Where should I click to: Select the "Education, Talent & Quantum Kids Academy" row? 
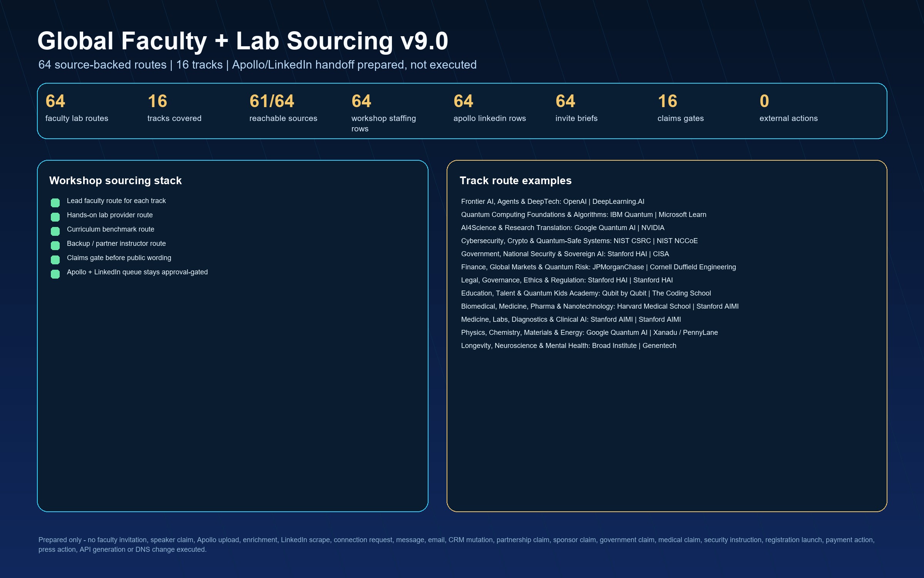586,293
